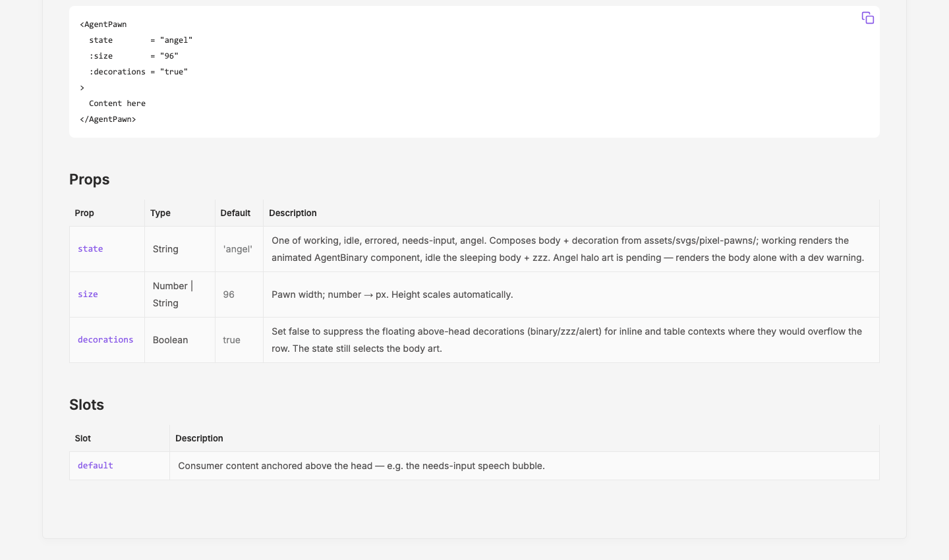Click the Type column header
Image resolution: width=949 pixels, height=560 pixels.
pyautogui.click(x=160, y=213)
